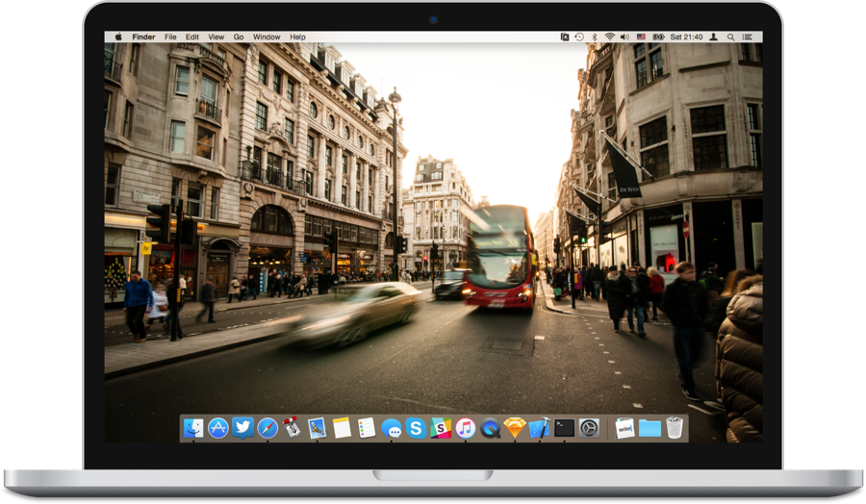Open the View menu
The height and width of the screenshot is (504, 866).
click(x=216, y=37)
